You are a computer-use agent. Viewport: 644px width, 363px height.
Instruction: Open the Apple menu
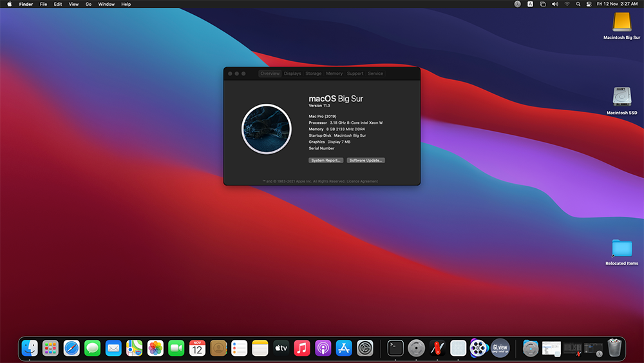point(9,4)
